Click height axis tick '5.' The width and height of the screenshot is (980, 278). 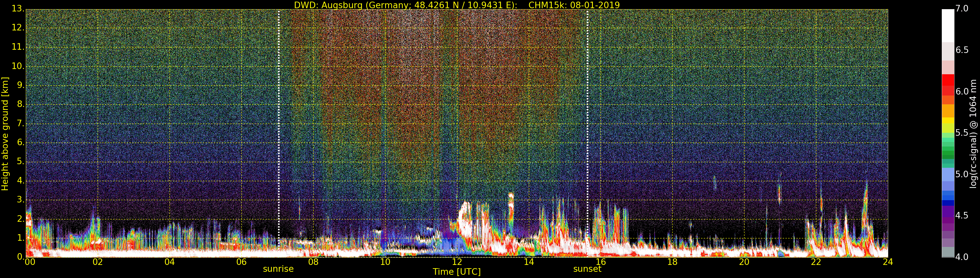[20, 161]
